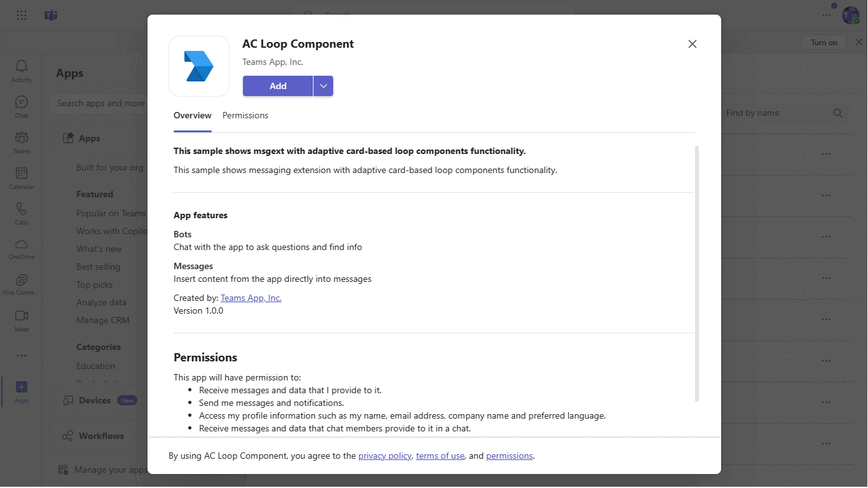Close the AC Loop Component dialog
Image resolution: width=868 pixels, height=488 pixels.
pyautogui.click(x=692, y=44)
